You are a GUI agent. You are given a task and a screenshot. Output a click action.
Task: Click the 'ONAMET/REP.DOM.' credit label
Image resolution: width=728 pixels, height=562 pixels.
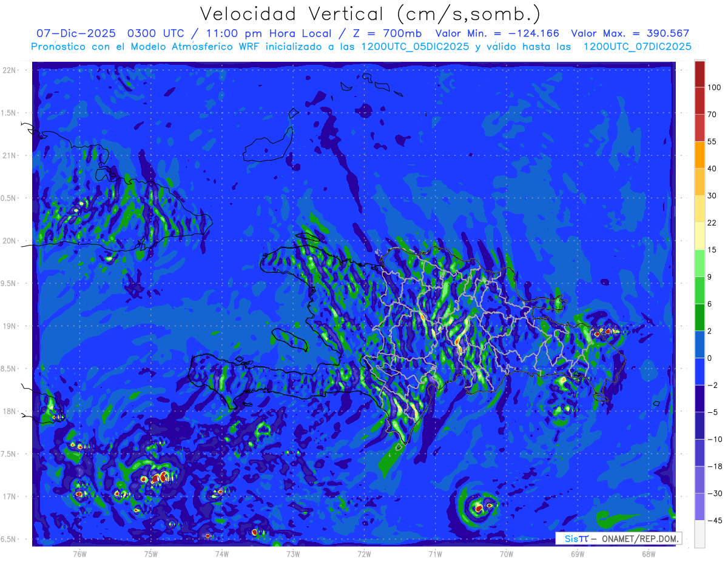pyautogui.click(x=639, y=538)
